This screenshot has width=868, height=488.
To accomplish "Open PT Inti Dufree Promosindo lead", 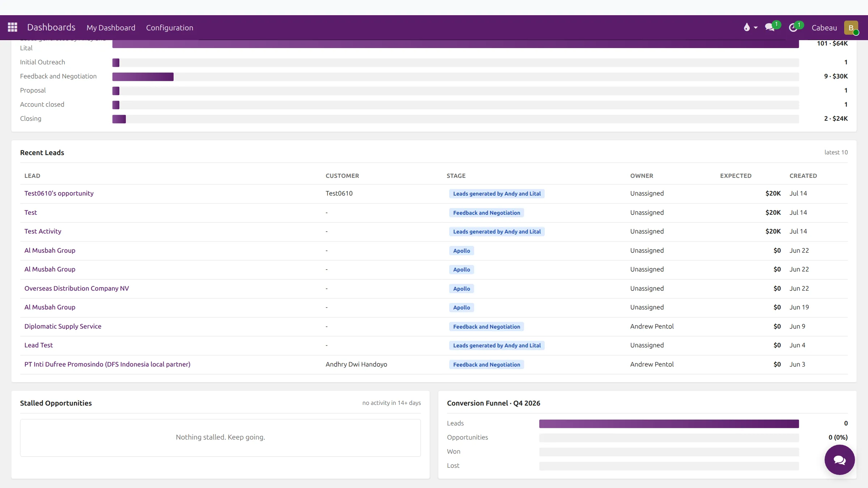I will [107, 364].
